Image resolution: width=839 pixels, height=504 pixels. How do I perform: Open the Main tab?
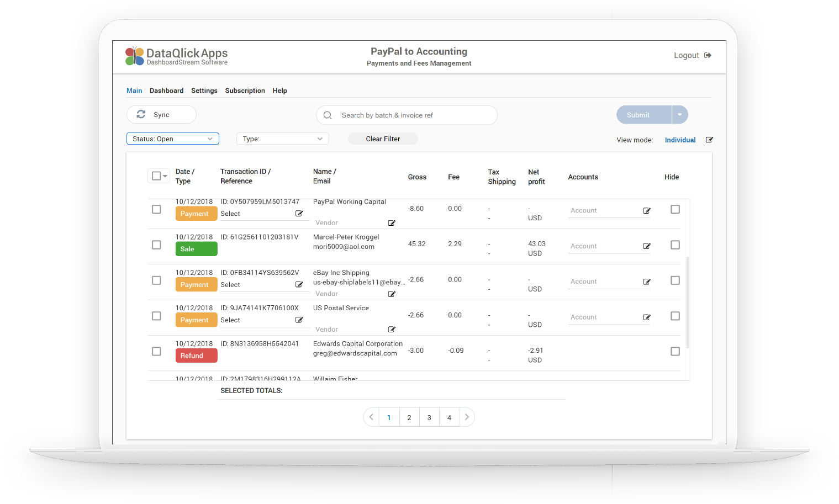[x=134, y=91]
